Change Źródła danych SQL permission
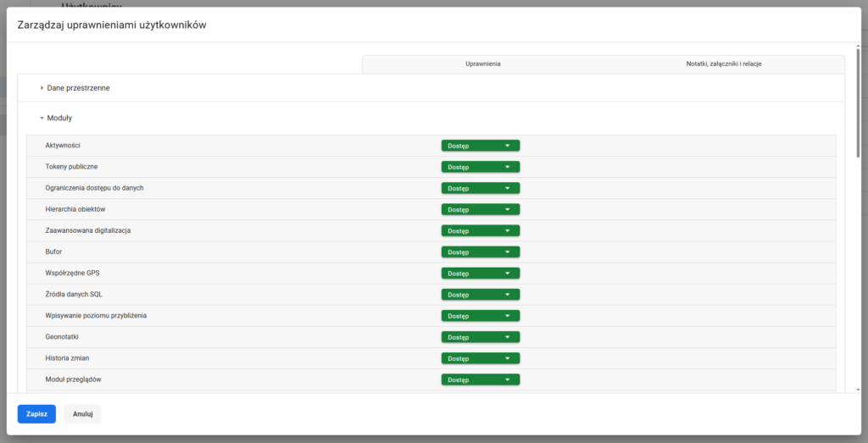This screenshot has height=443, width=868. tap(480, 295)
